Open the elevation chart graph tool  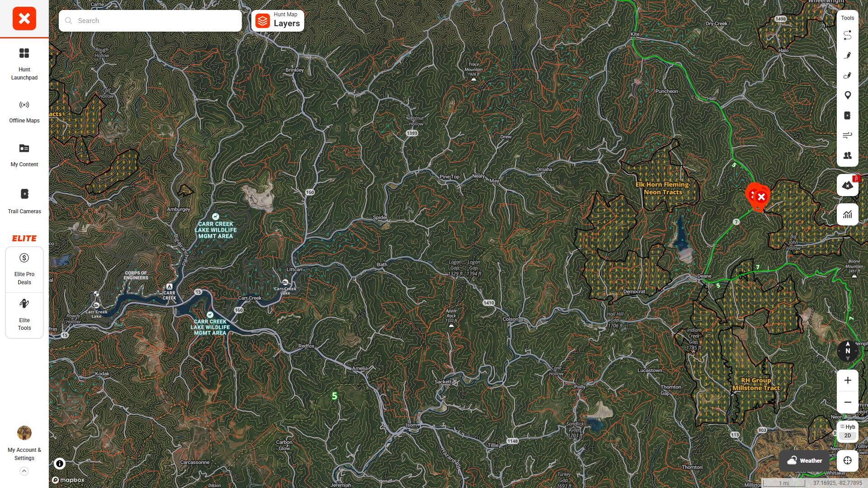(x=847, y=214)
